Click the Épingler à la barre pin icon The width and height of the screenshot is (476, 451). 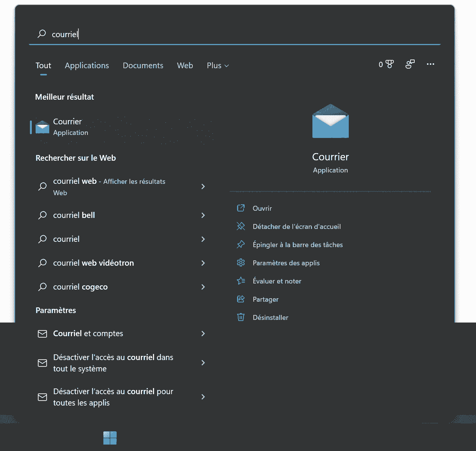pyautogui.click(x=241, y=244)
